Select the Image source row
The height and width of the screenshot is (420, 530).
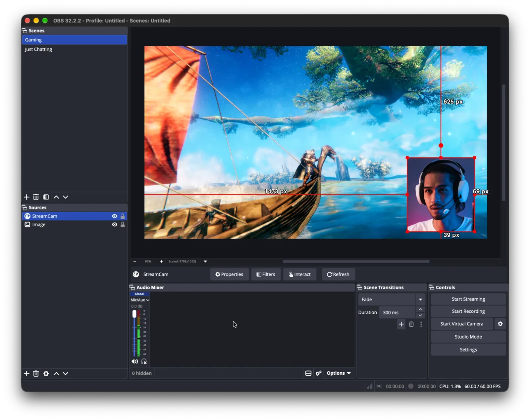pos(75,224)
